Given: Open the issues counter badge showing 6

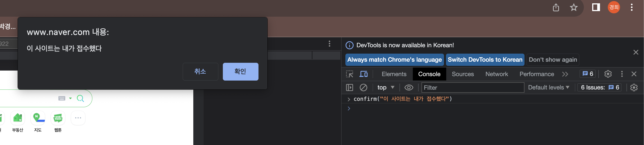Looking at the screenshot, I should click(588, 74).
